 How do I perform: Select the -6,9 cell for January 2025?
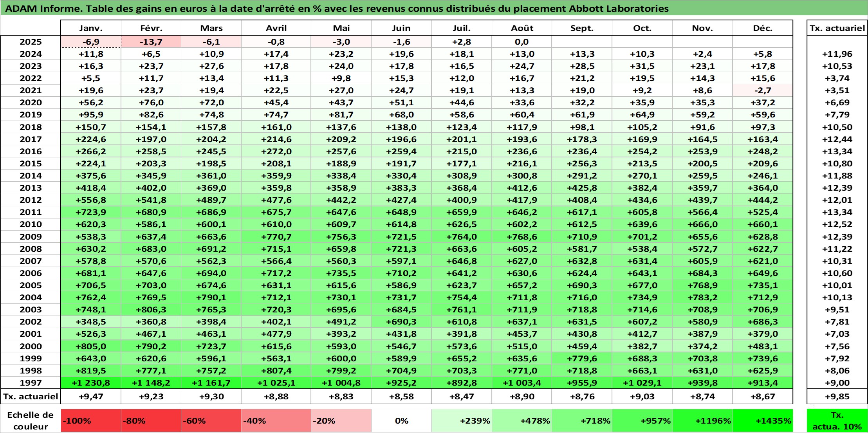click(x=91, y=42)
